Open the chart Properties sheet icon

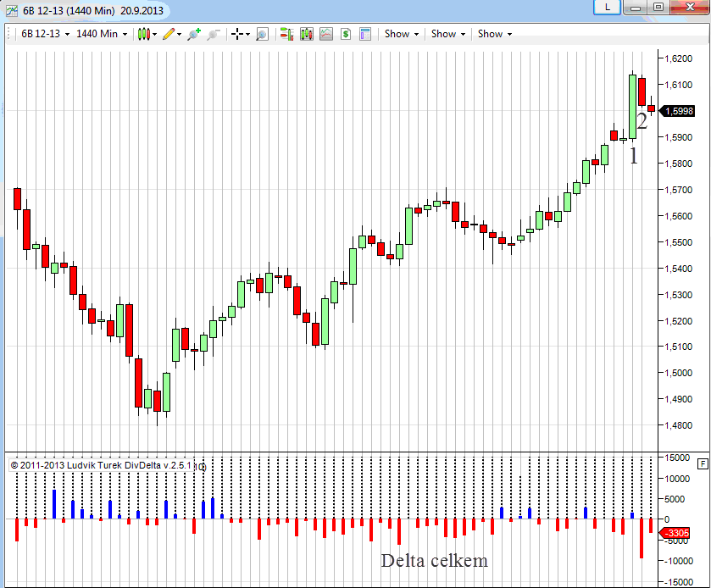pyautogui.click(x=365, y=34)
